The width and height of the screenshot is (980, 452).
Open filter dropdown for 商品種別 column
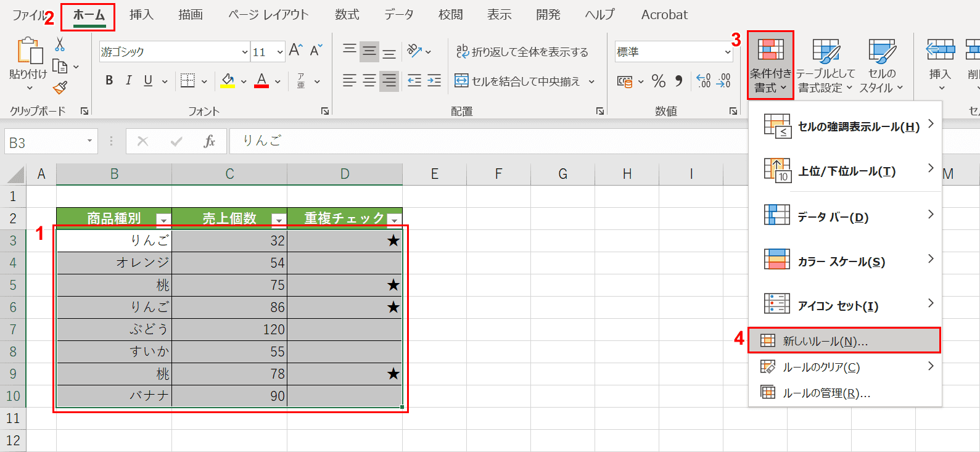click(163, 220)
